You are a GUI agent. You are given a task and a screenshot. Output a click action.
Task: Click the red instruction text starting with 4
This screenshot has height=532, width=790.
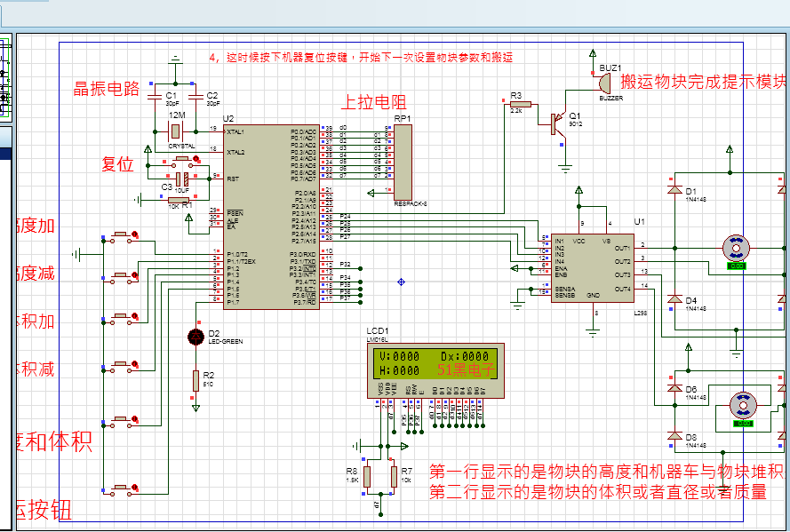[x=362, y=58]
